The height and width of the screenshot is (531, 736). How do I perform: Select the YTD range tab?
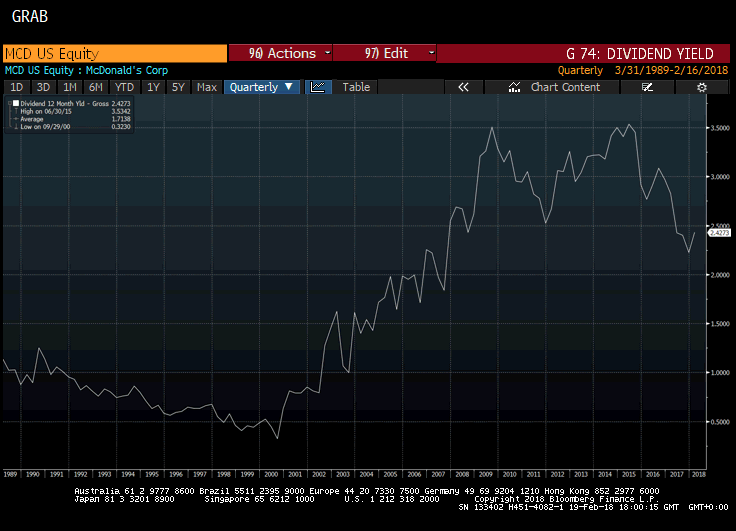tap(124, 87)
